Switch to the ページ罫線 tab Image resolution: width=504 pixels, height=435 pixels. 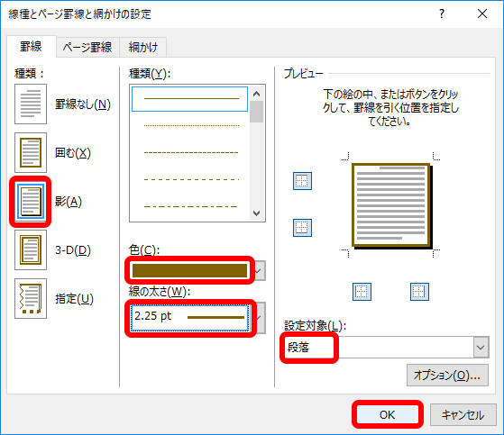click(x=87, y=48)
